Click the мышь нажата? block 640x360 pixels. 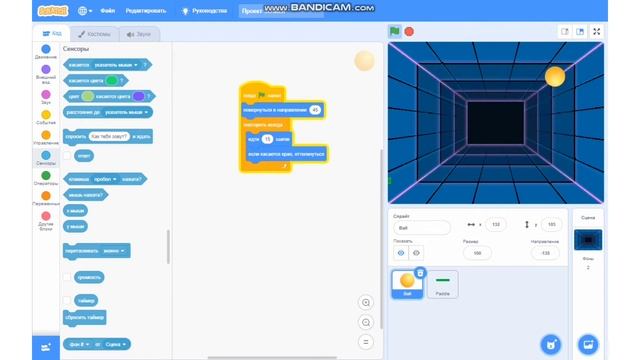86,195
